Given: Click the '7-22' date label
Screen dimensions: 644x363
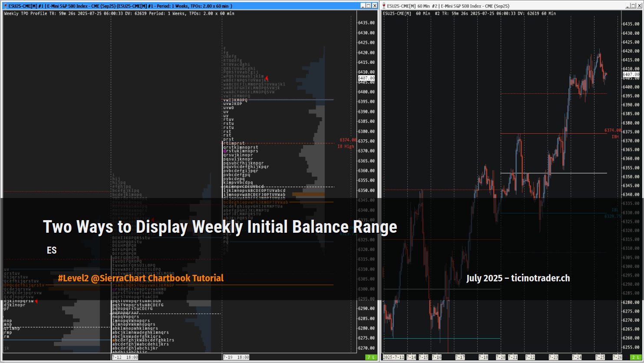Looking at the screenshot, I should [530, 357].
